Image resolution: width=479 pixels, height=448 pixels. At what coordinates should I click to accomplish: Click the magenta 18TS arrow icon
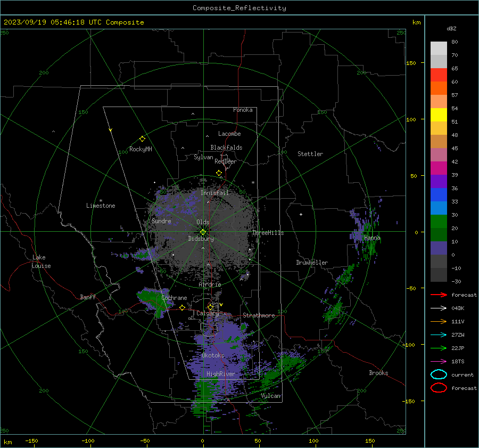click(x=439, y=362)
